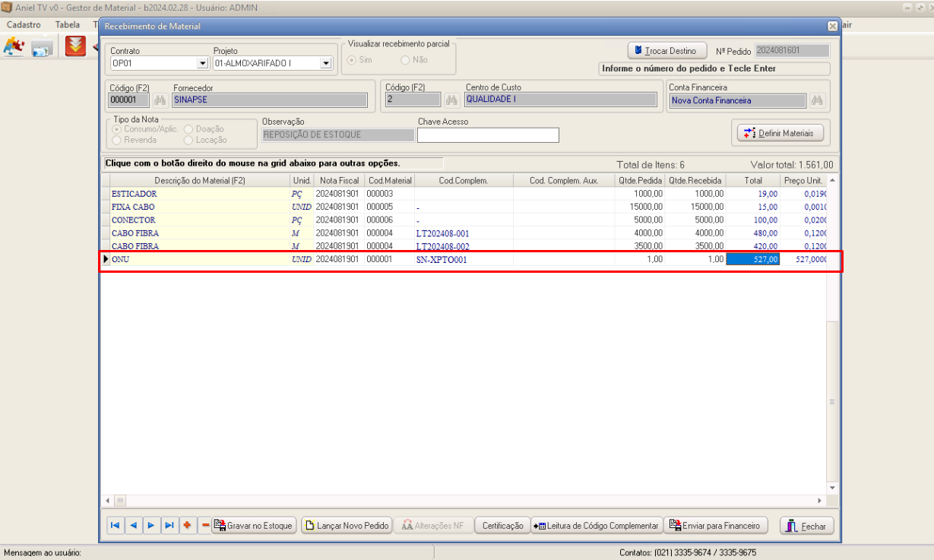This screenshot has height=560, width=934.
Task: Expand the Projeto combo box
Action: 326,64
